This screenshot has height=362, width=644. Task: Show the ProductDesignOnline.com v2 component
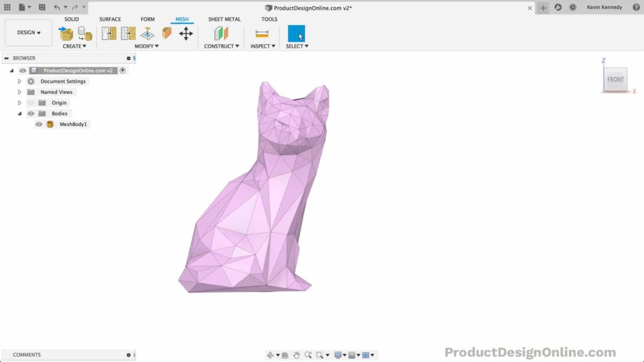23,70
